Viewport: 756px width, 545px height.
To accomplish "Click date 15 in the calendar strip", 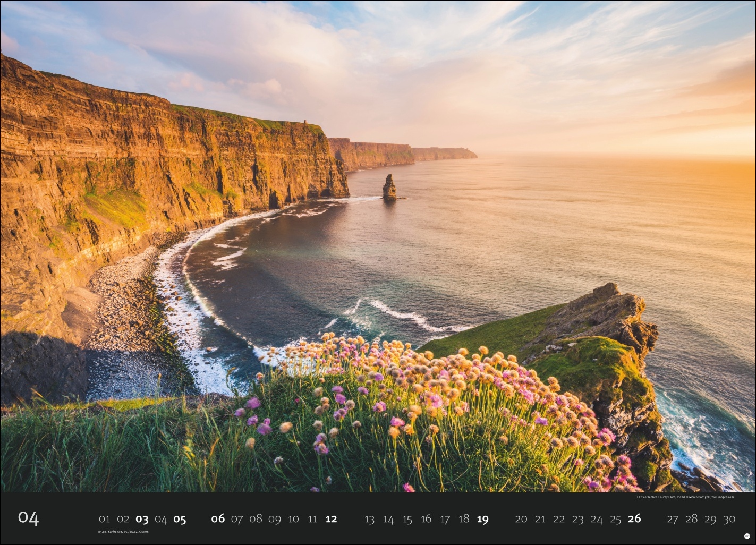I will (407, 519).
